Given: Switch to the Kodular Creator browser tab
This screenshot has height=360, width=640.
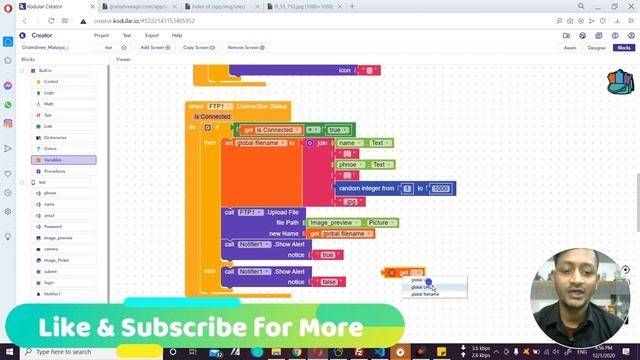Looking at the screenshot, I should click(56, 7).
